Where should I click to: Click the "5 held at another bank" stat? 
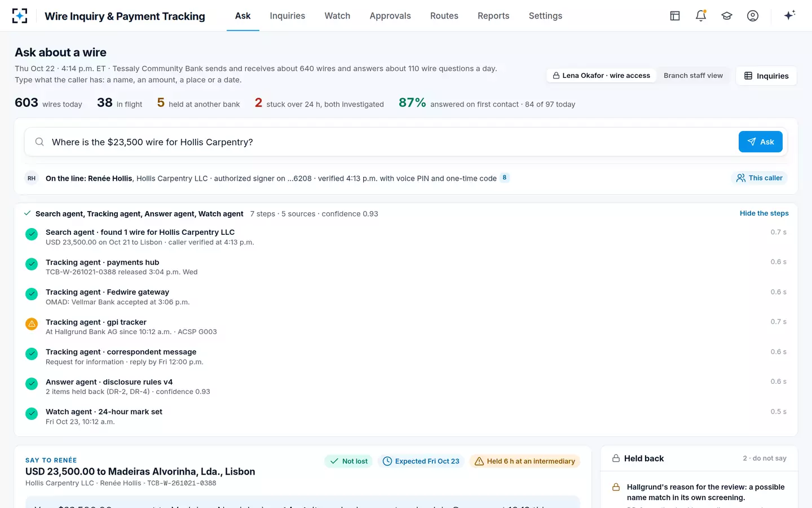pyautogui.click(x=198, y=103)
